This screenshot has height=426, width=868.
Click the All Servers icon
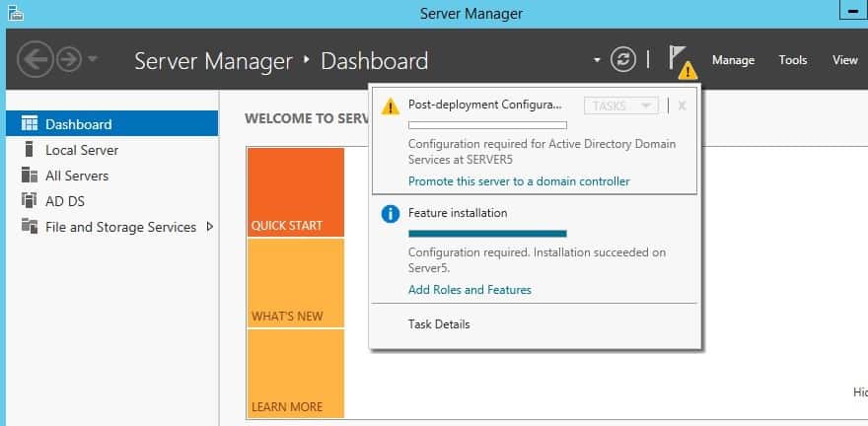(30, 175)
